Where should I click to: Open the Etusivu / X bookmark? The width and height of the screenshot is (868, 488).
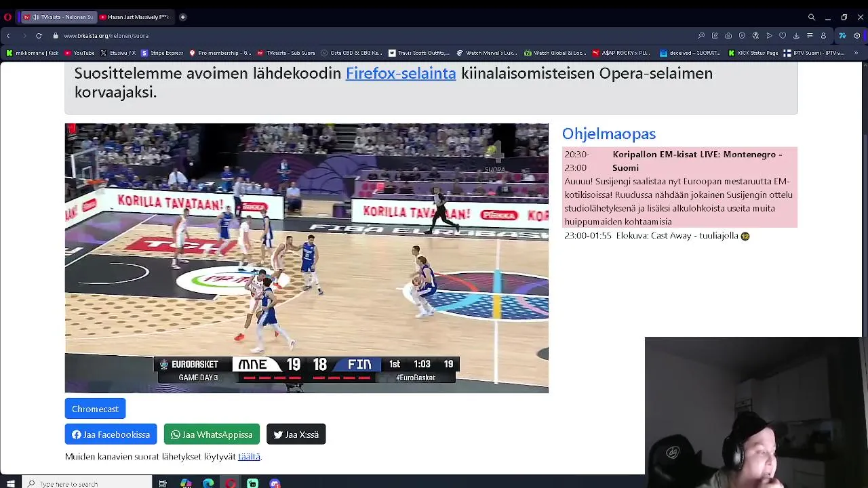tap(118, 53)
